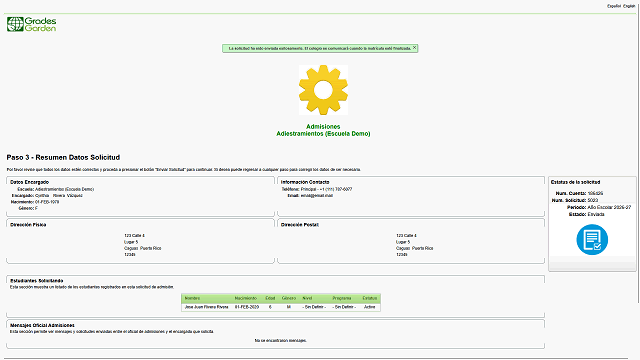Click the Grades Garden logo
The height and width of the screenshot is (360, 640).
pyautogui.click(x=31, y=24)
